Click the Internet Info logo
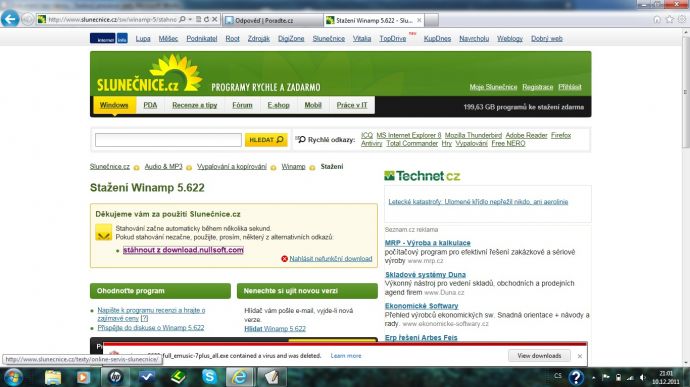 tap(109, 38)
